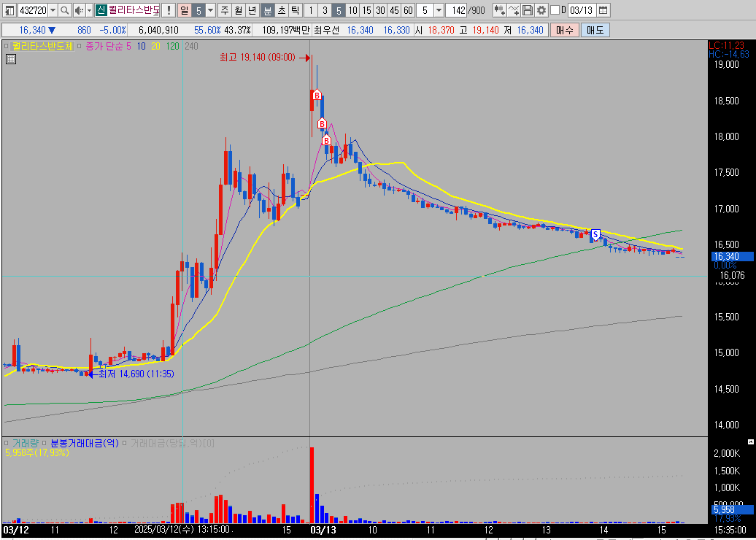Click the stock code field 432720
This screenshot has height=540, width=756.
(32, 9)
